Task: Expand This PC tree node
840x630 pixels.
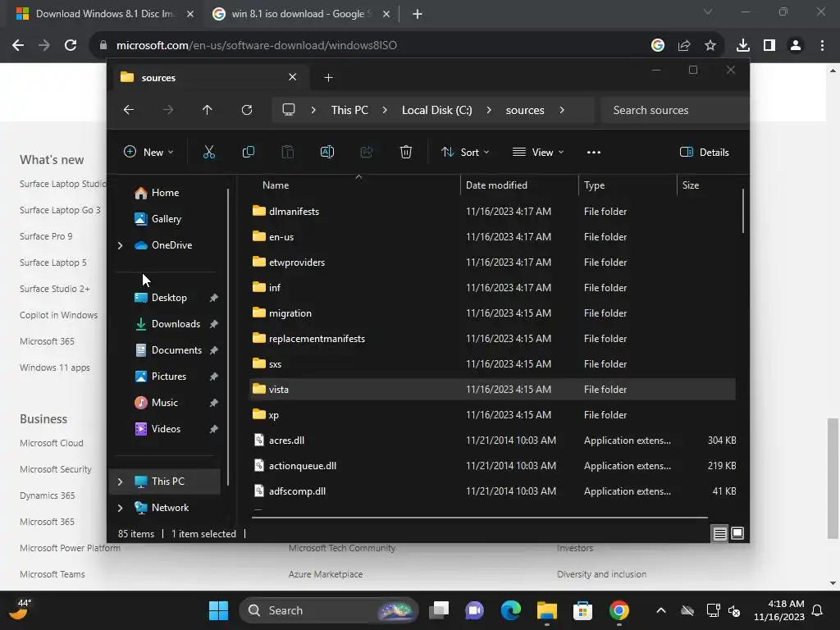Action: (120, 482)
